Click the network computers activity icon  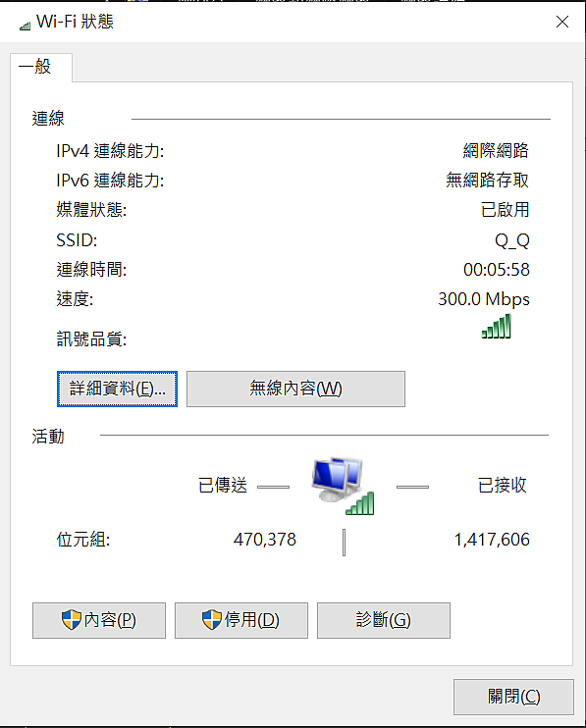pos(344,486)
